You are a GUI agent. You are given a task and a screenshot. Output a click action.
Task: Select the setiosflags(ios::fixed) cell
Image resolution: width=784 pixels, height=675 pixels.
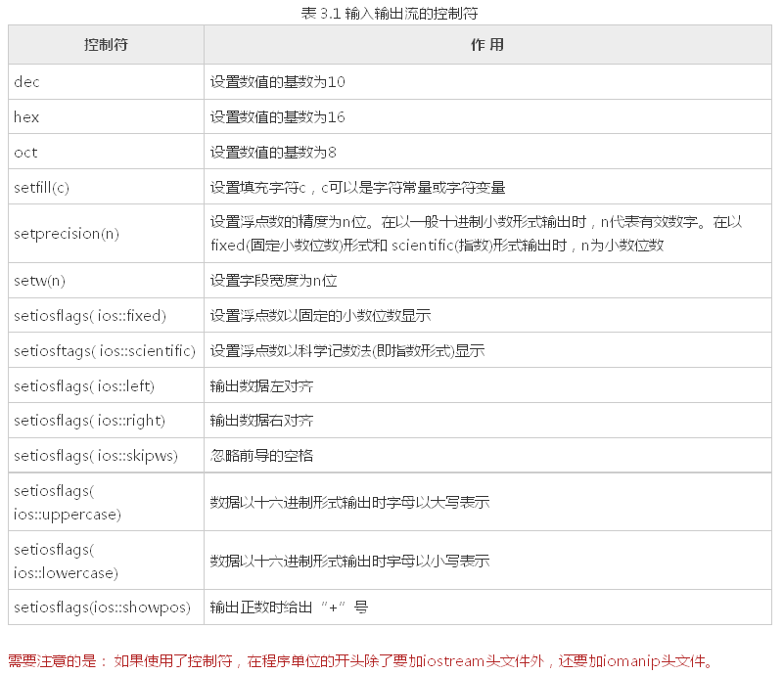pos(90,316)
